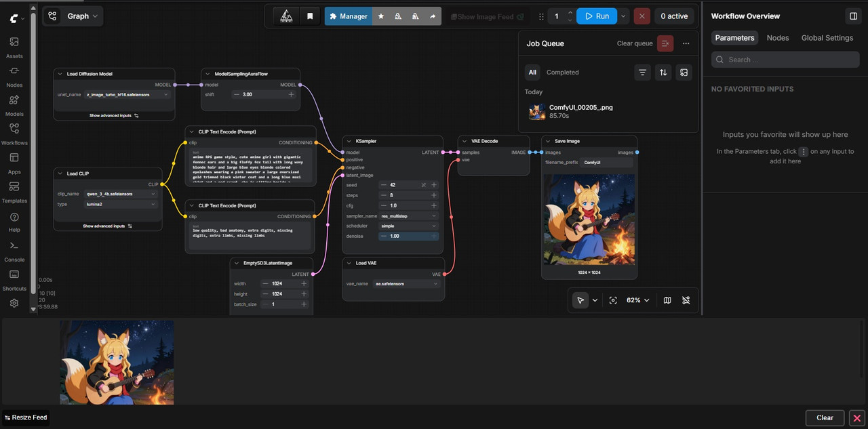Collapse the KSampler node
The image size is (868, 429).
(349, 141)
